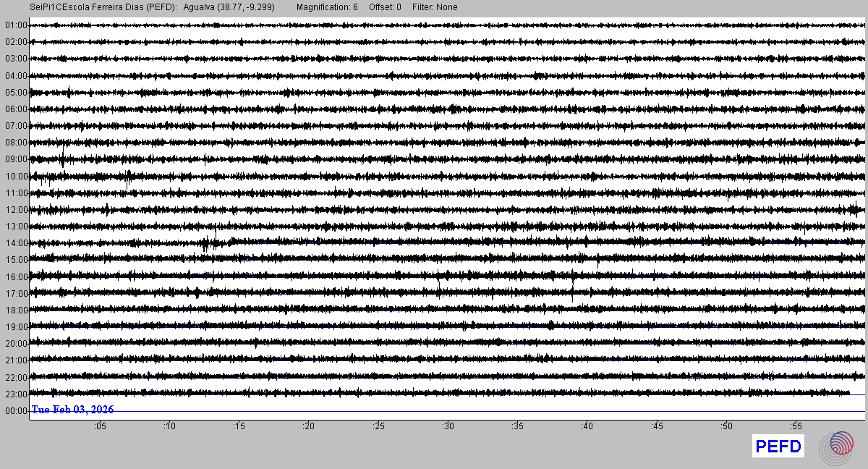The width and height of the screenshot is (868, 469).
Task: Click the blue PEFD station badge
Action: coord(778,447)
